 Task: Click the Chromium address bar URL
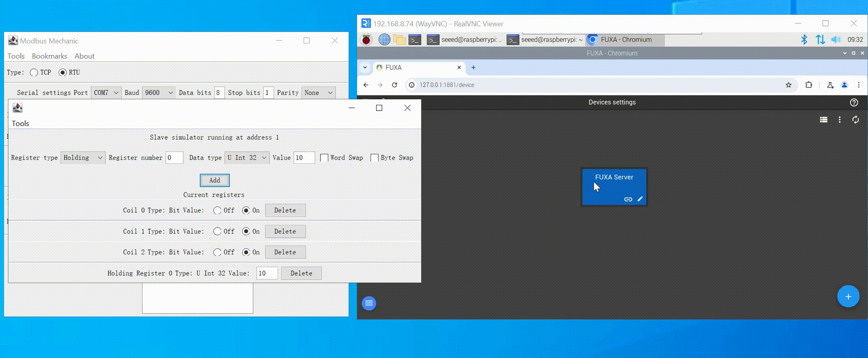(447, 85)
